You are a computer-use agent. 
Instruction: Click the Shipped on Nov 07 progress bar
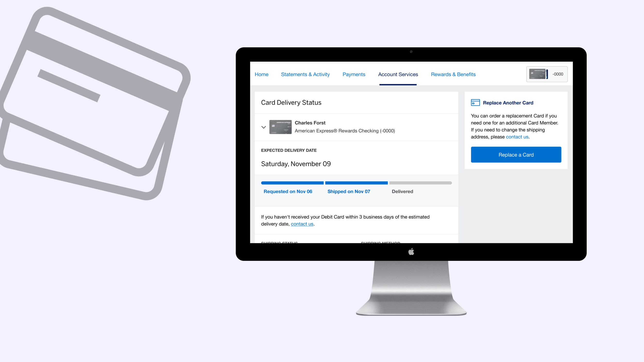pos(356,183)
